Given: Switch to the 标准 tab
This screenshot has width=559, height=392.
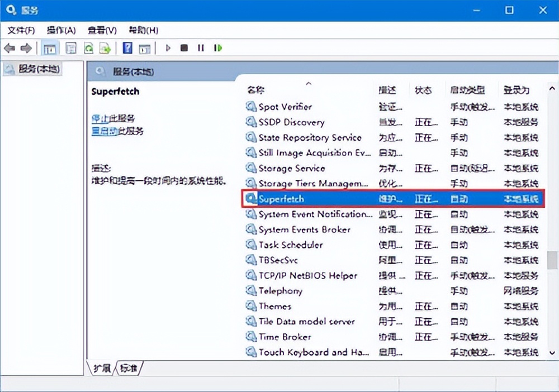Looking at the screenshot, I should pyautogui.click(x=130, y=368).
